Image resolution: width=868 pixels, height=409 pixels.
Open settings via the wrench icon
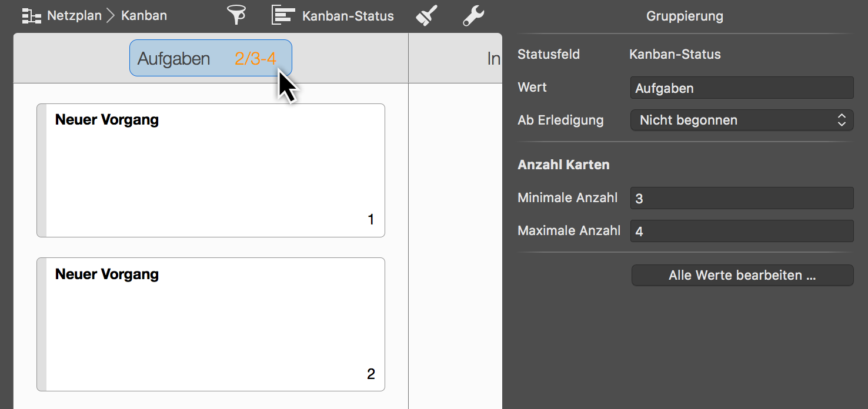(x=473, y=15)
